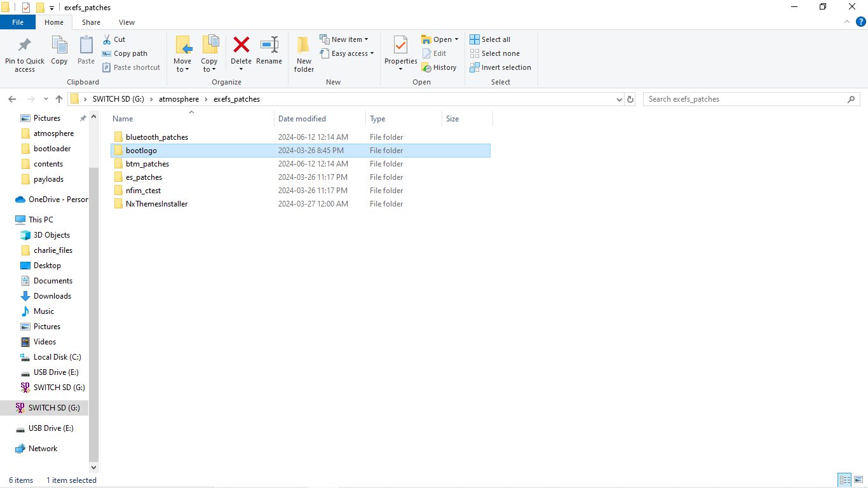Open charlie_files in navigation pane
This screenshot has height=488, width=868.
(x=53, y=250)
